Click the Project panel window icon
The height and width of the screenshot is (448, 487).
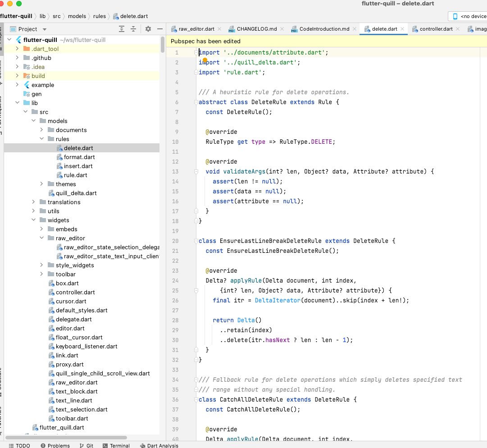click(x=13, y=29)
